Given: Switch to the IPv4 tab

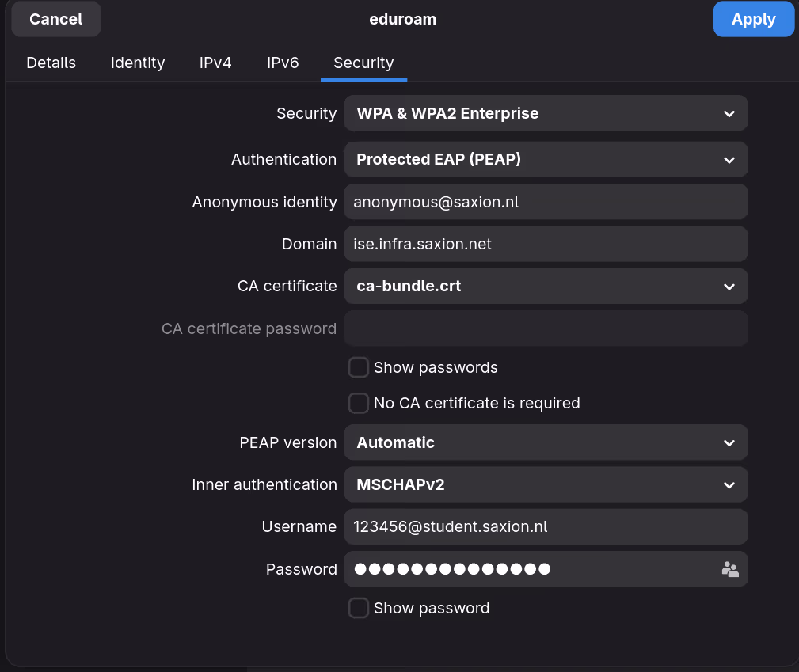Looking at the screenshot, I should 215,63.
